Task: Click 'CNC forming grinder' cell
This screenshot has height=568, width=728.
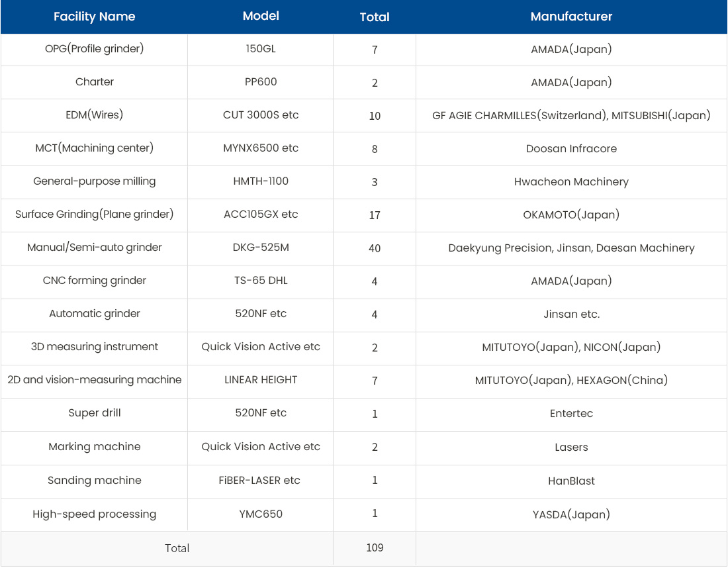Action: [94, 281]
